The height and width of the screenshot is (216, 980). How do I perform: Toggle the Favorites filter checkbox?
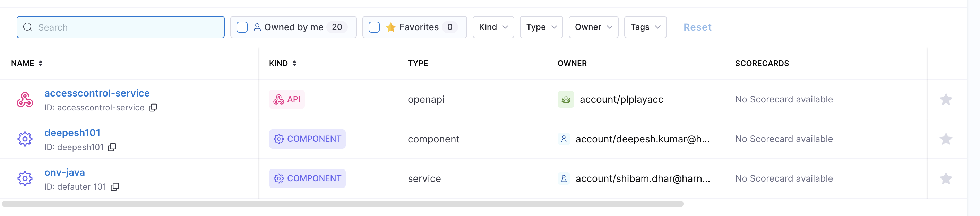point(374,27)
